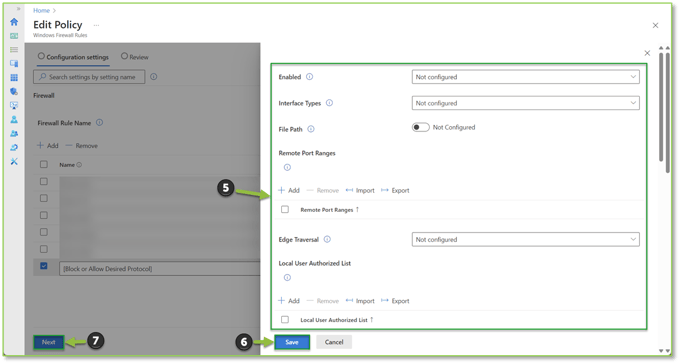
Task: Sort by Remote Port Ranges column
Action: click(x=330, y=210)
